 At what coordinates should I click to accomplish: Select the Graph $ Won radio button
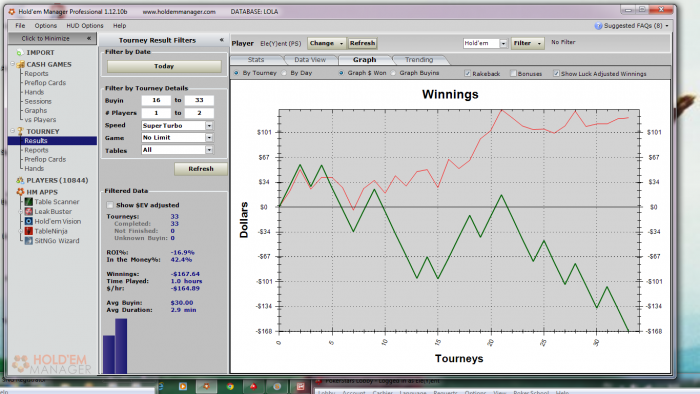(x=342, y=73)
